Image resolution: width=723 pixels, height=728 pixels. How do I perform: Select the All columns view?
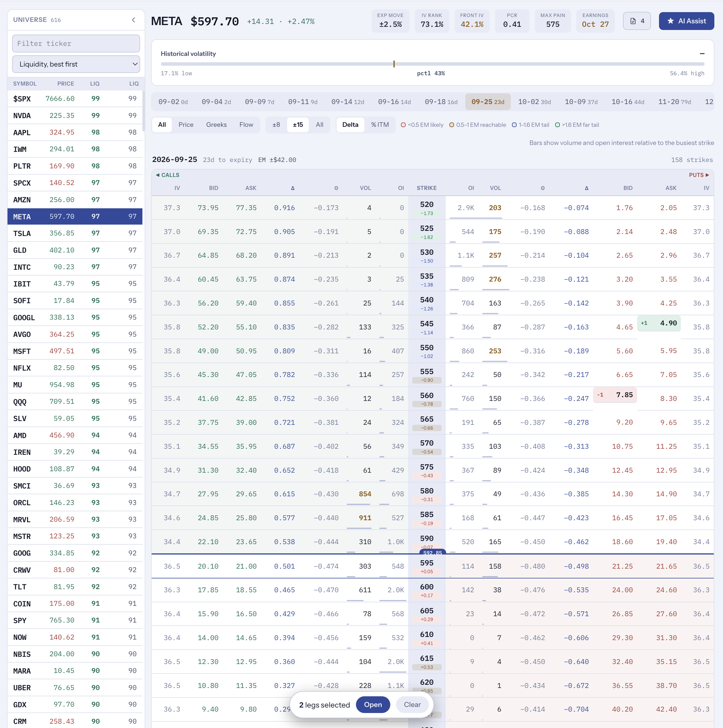162,125
